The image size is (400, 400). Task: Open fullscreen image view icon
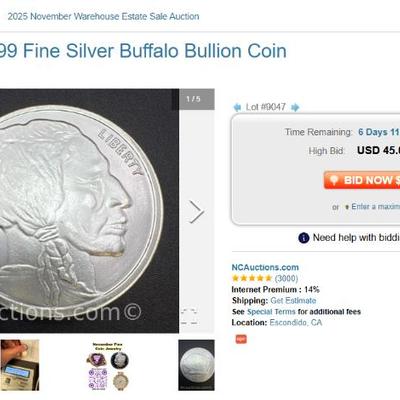point(189,317)
